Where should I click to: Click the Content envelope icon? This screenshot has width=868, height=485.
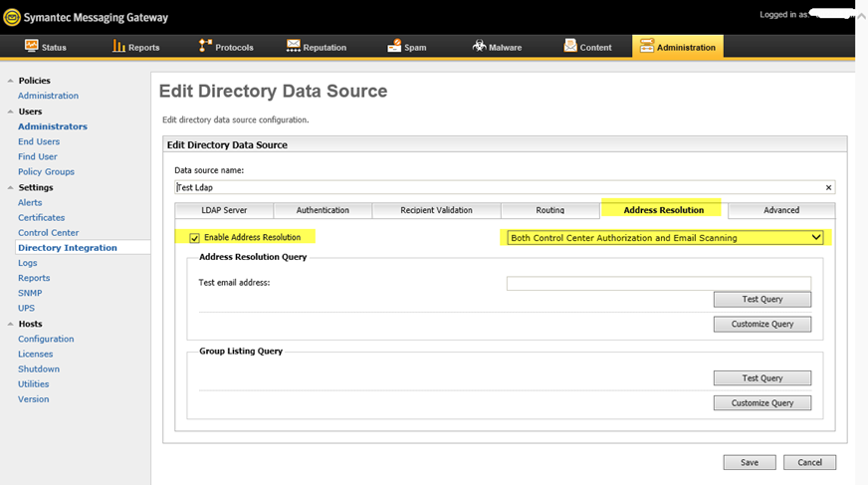pyautogui.click(x=570, y=46)
